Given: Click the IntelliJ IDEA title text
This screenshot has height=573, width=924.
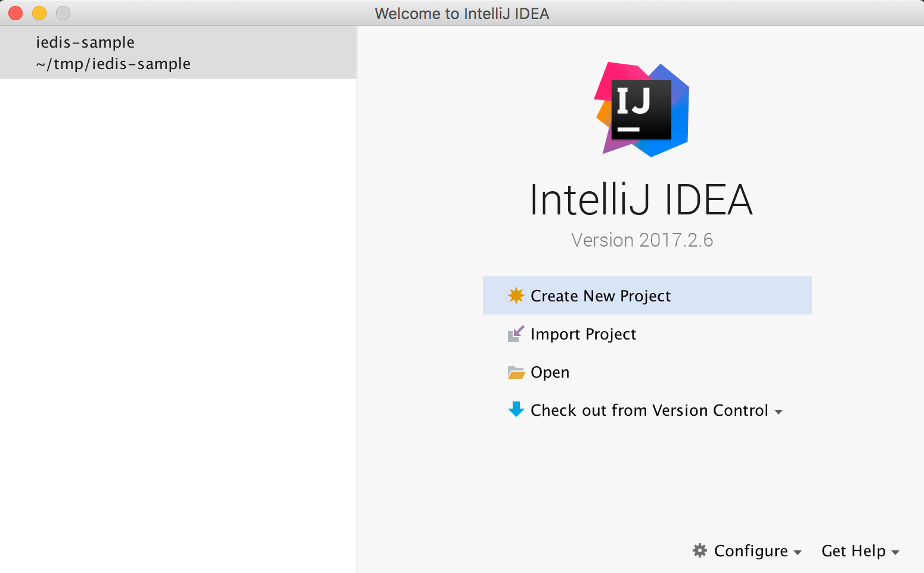Looking at the screenshot, I should pos(641,199).
